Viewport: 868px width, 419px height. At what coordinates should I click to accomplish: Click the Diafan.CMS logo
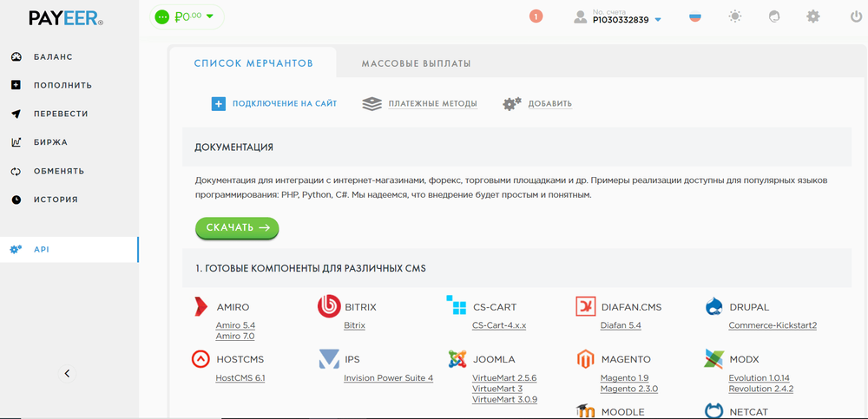pyautogui.click(x=586, y=306)
